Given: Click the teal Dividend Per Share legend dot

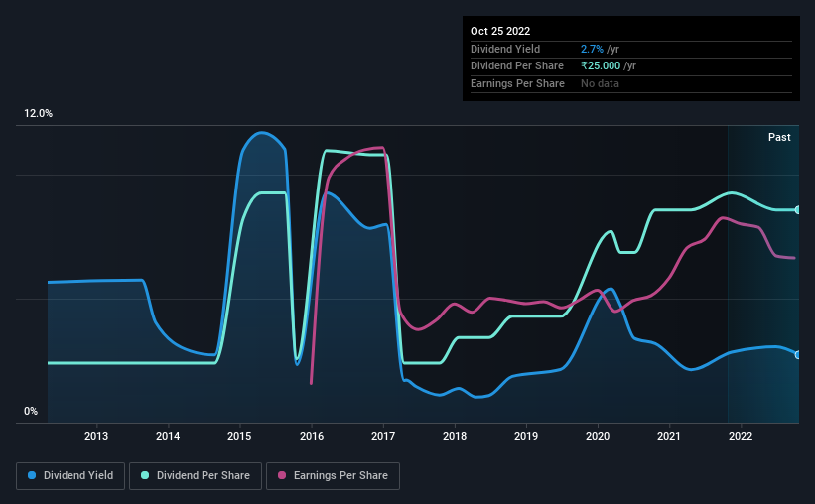Looking at the screenshot, I should tap(145, 475).
